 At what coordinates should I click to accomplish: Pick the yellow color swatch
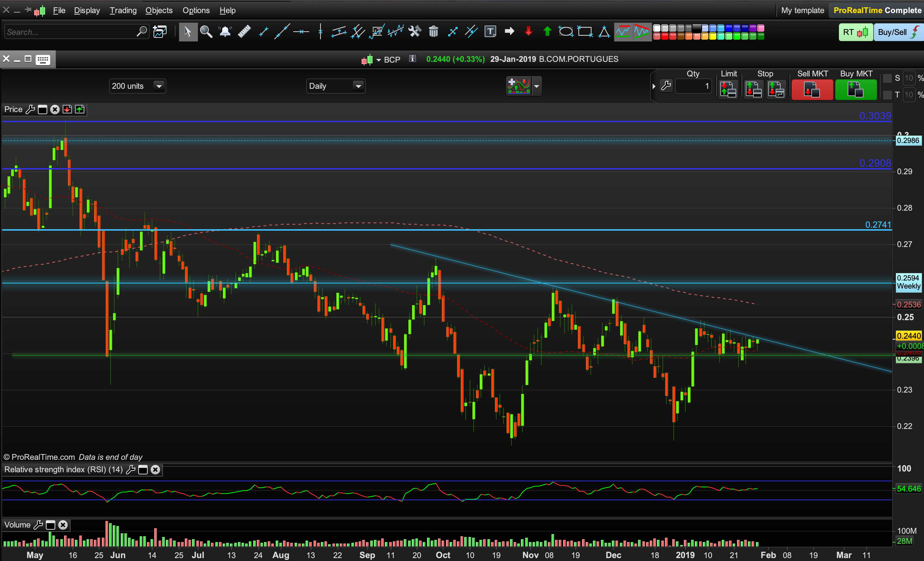tap(713, 36)
